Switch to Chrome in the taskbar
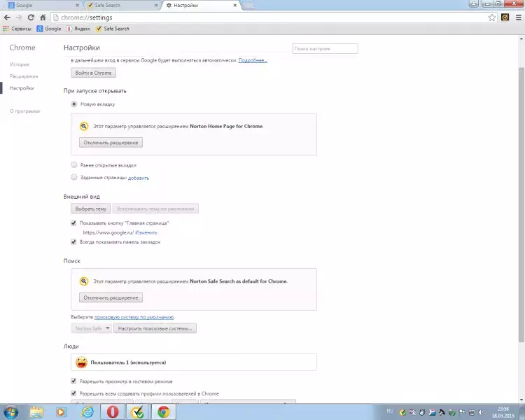Viewport: 525px width, 420px height. 163,412
